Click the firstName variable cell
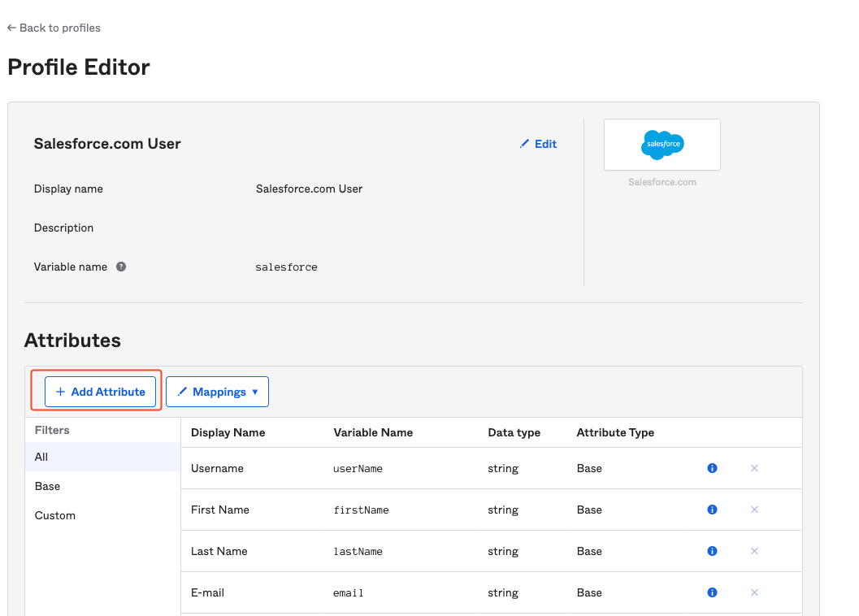 pyautogui.click(x=361, y=510)
